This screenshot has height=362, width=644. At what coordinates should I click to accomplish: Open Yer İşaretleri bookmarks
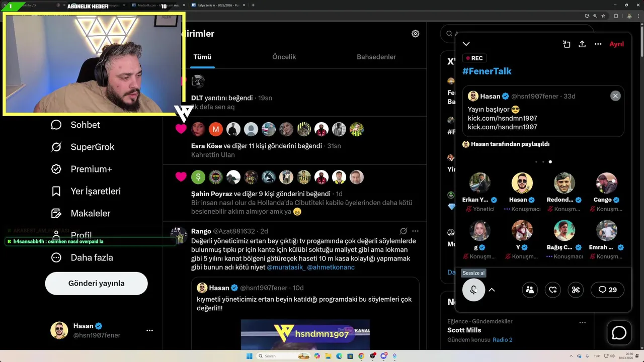[86, 191]
